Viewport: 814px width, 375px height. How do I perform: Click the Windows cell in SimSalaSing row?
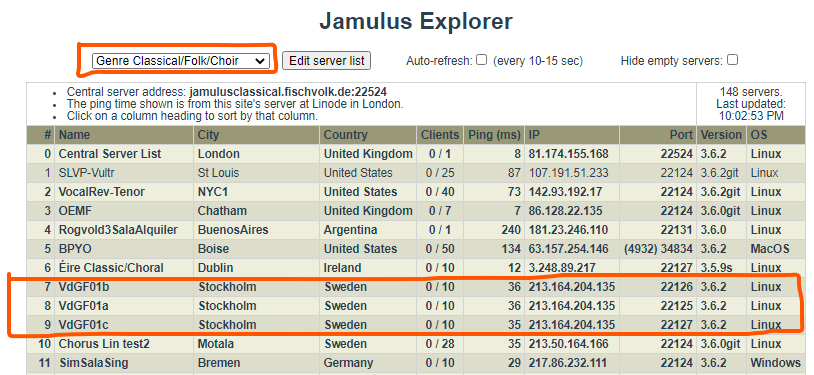[x=776, y=363]
